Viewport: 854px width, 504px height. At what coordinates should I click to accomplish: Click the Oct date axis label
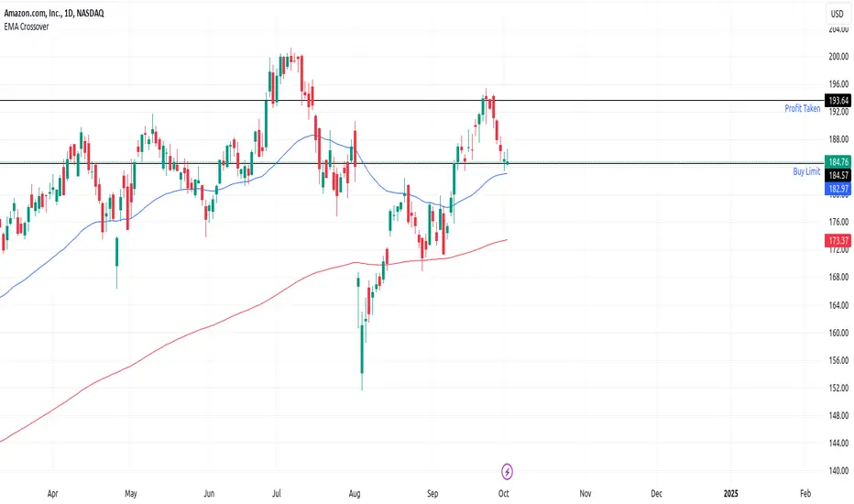(504, 494)
